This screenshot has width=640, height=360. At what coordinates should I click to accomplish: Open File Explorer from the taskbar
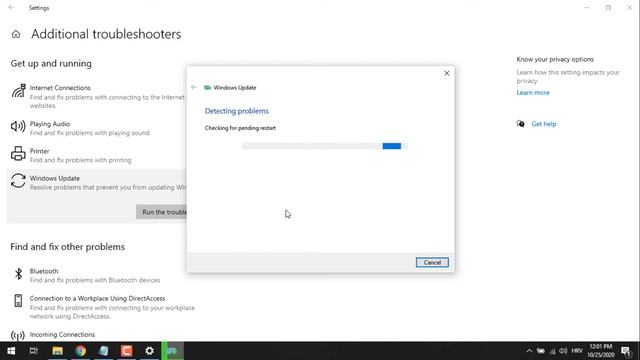[58, 351]
